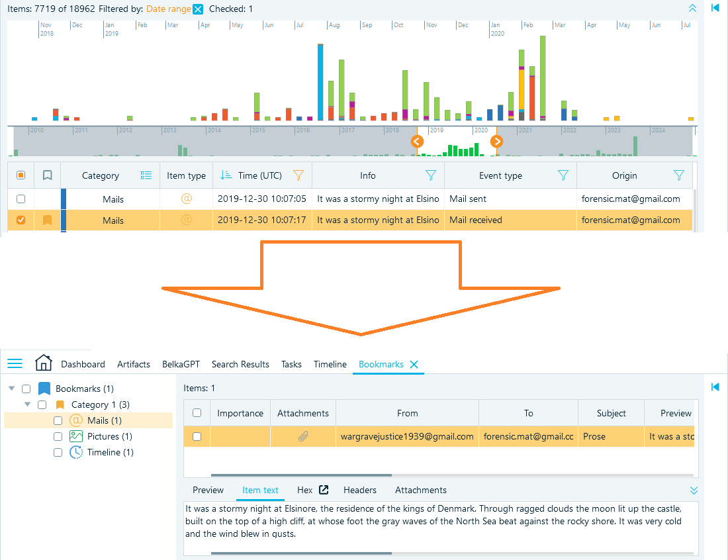The width and height of the screenshot is (728, 560).
Task: Check the Mail sent row checkbox
Action: pos(21,199)
